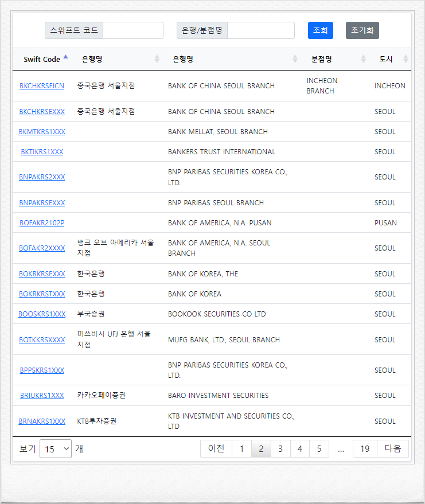Open the BKCHKRSEICN swift code link

[x=42, y=86]
